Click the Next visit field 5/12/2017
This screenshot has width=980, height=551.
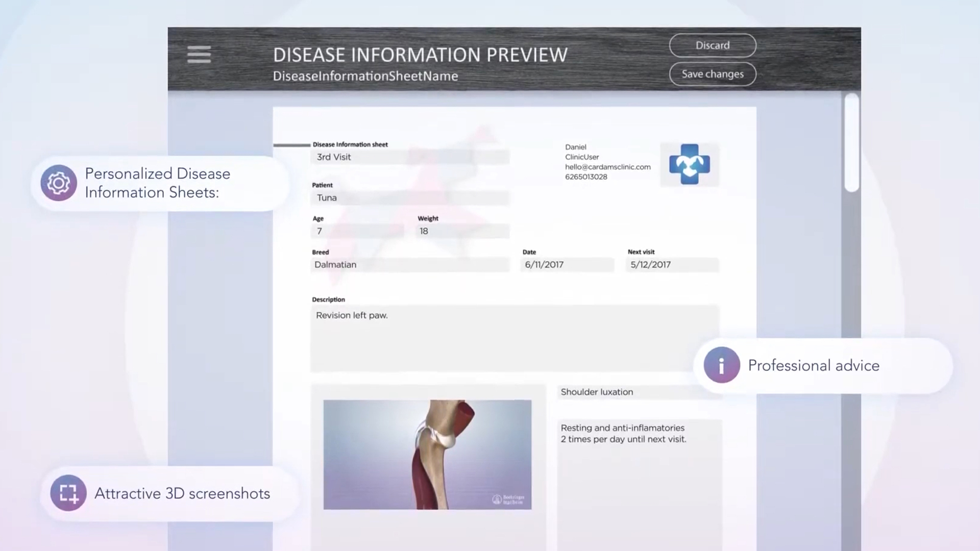click(672, 265)
